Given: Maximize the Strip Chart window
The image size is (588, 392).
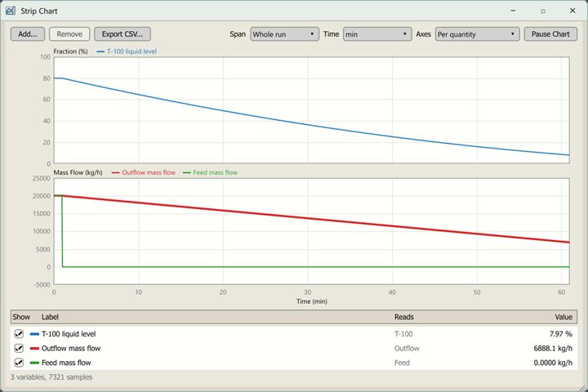Looking at the screenshot, I should [x=543, y=11].
